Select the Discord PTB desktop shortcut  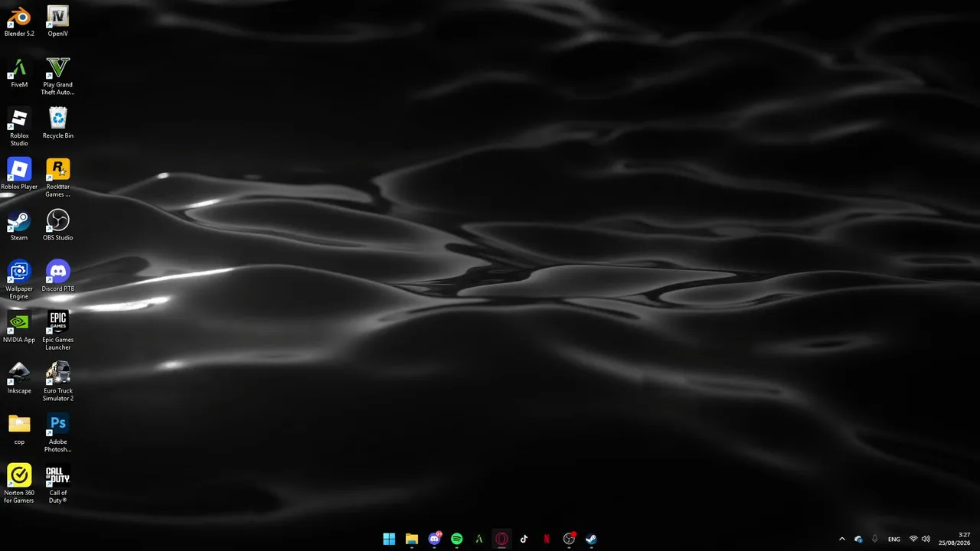click(58, 276)
